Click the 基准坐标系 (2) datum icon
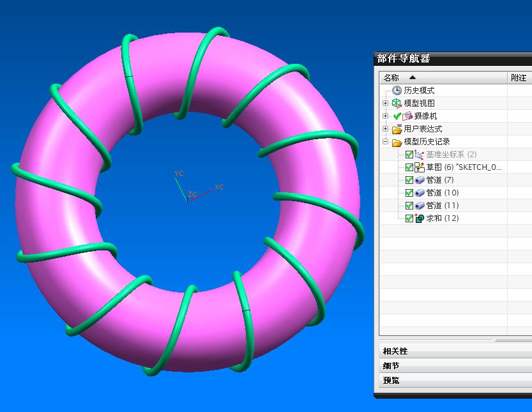The image size is (532, 412). [x=420, y=155]
